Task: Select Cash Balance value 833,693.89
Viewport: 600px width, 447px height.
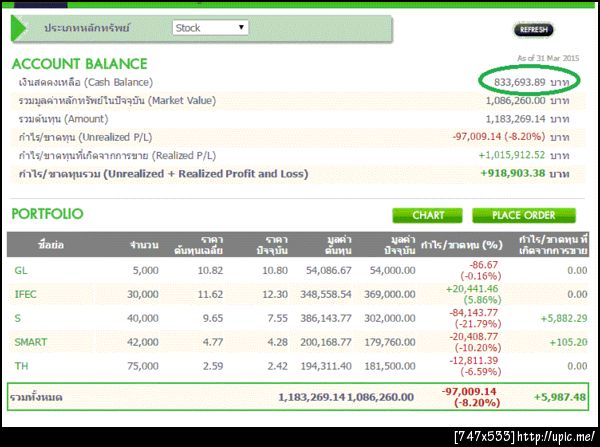Action: (519, 82)
